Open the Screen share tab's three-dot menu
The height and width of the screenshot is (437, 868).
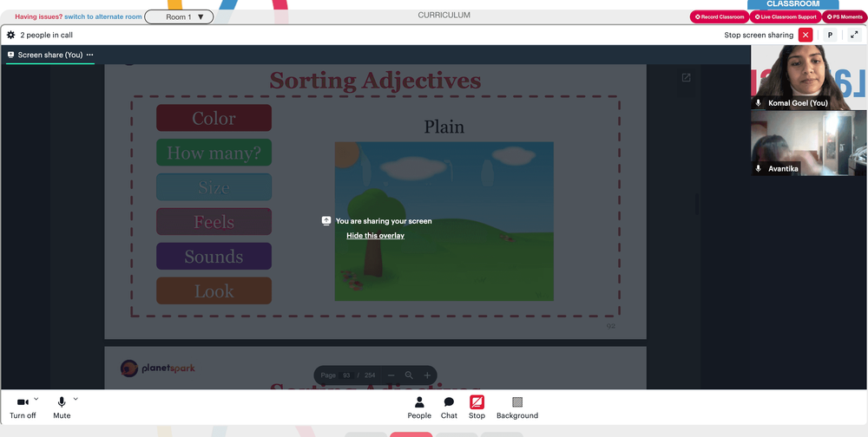tap(90, 55)
